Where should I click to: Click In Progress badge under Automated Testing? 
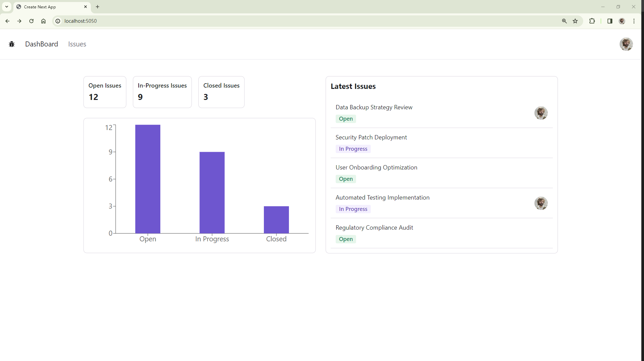(353, 209)
